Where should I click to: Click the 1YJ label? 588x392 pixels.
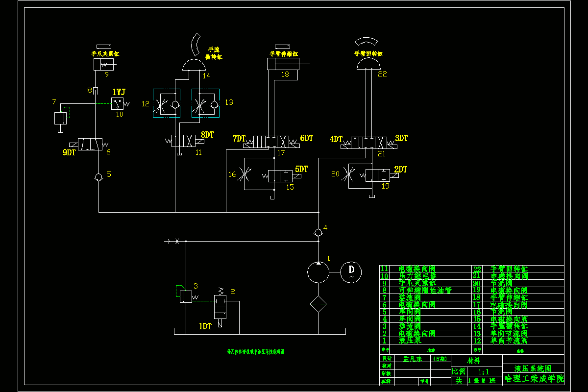[x=119, y=92]
